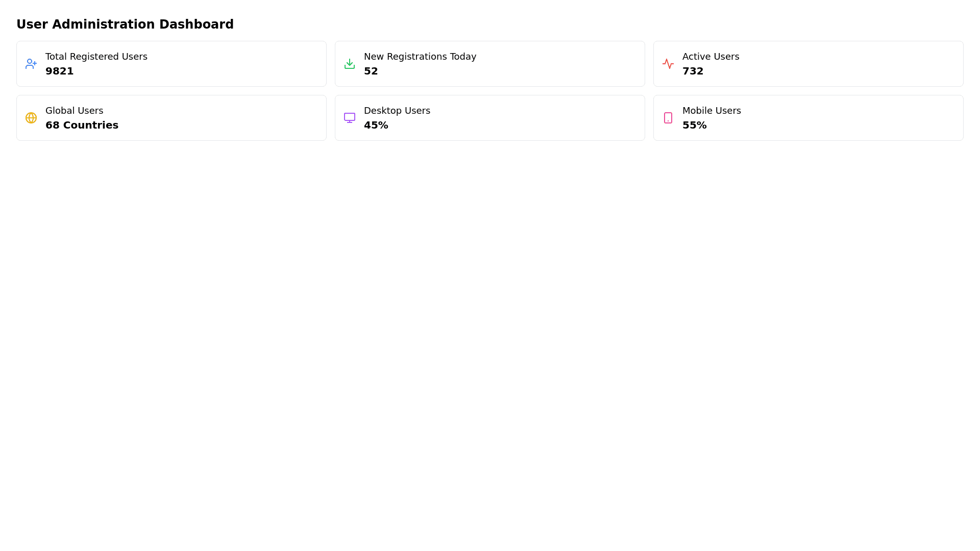Screen dimensions: 980x551
Task: Click the blue add-user icon
Action: tap(31, 64)
